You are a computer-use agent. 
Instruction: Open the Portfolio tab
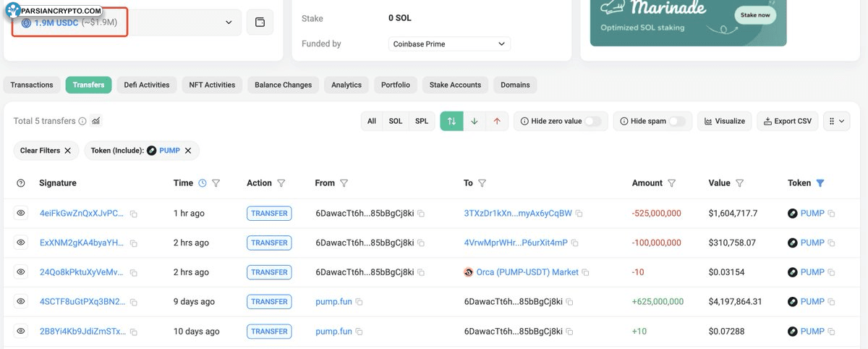point(396,85)
